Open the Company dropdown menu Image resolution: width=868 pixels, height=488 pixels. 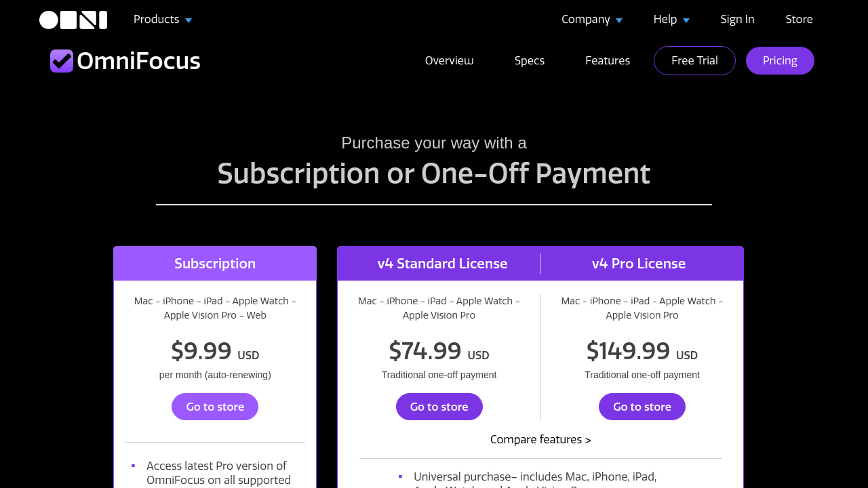[591, 20]
